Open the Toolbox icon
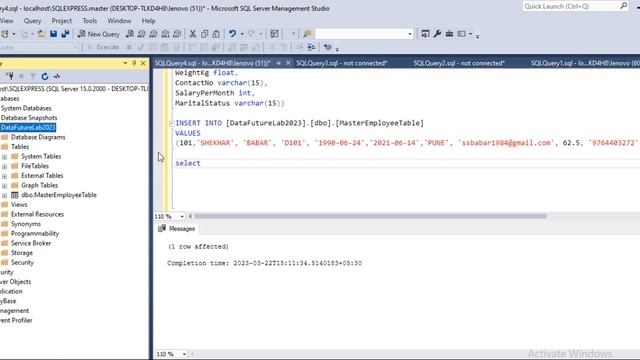Viewport: 640px width, 360px height. pyautogui.click(x=449, y=34)
